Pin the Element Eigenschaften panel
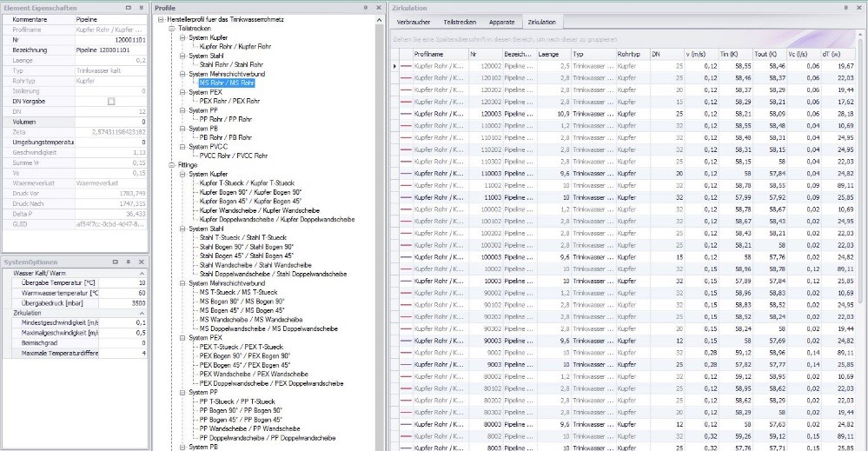Image resolution: width=868 pixels, height=451 pixels. (x=141, y=8)
